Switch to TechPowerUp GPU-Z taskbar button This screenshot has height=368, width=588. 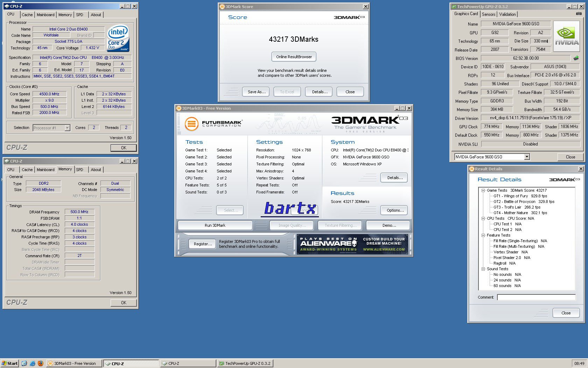click(x=245, y=363)
